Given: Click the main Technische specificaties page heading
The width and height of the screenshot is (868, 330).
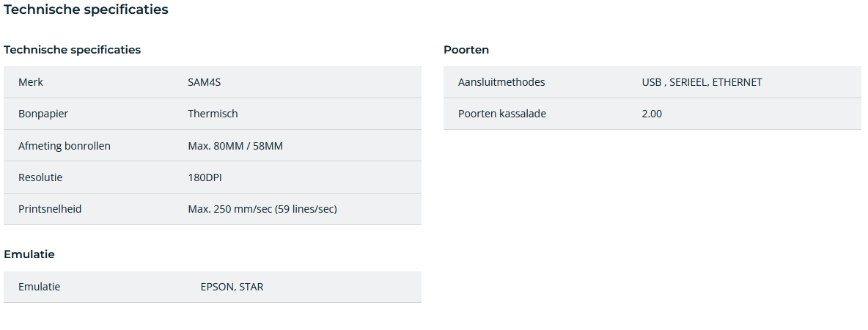Looking at the screenshot, I should pos(86,10).
